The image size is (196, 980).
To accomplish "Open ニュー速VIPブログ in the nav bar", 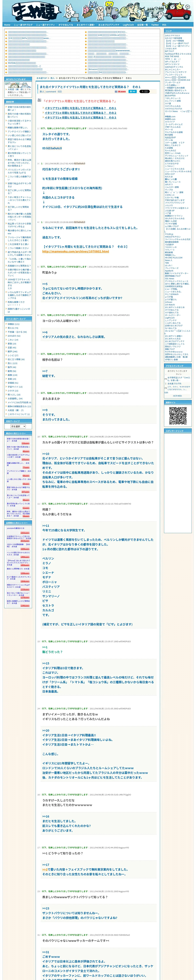I will [23, 25].
